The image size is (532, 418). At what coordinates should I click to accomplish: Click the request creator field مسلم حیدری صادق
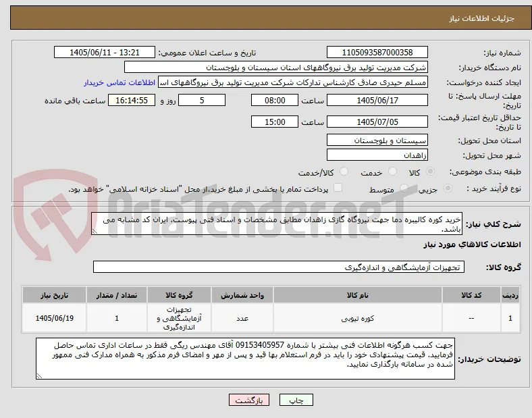coord(293,82)
